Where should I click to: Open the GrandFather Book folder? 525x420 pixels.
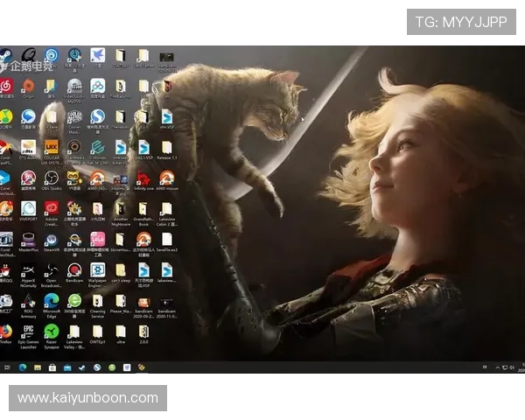click(143, 209)
